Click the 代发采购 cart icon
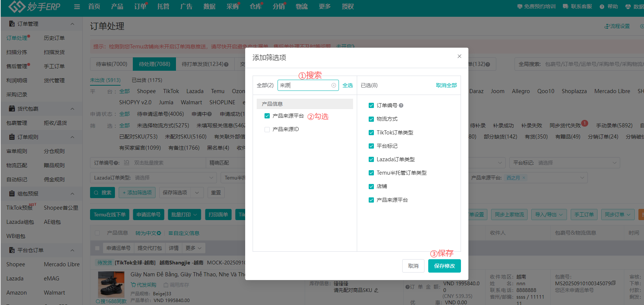Viewport: 644px width, 305px height. 133,285
